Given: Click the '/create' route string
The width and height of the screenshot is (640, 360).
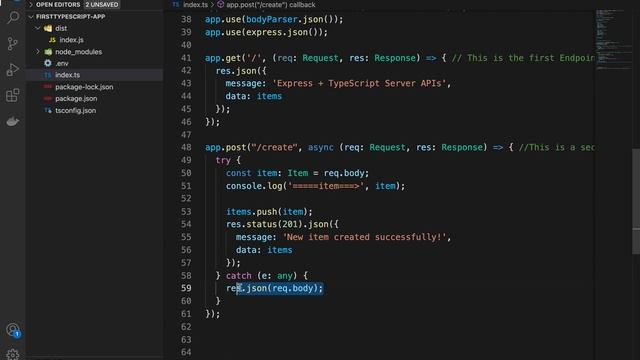Looking at the screenshot, I should coord(275,147).
